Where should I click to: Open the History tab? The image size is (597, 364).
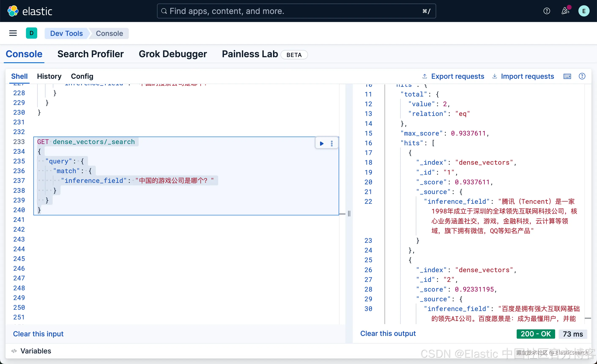[49, 76]
